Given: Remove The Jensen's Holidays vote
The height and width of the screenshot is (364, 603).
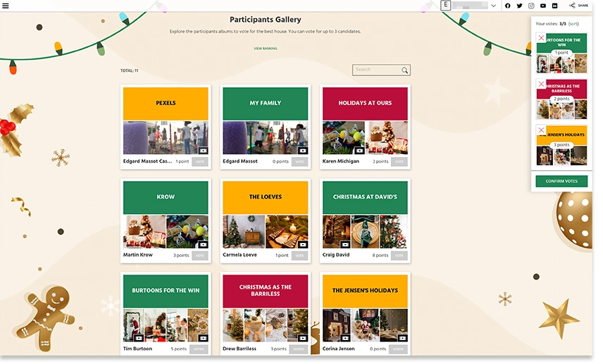Looking at the screenshot, I should click(541, 130).
